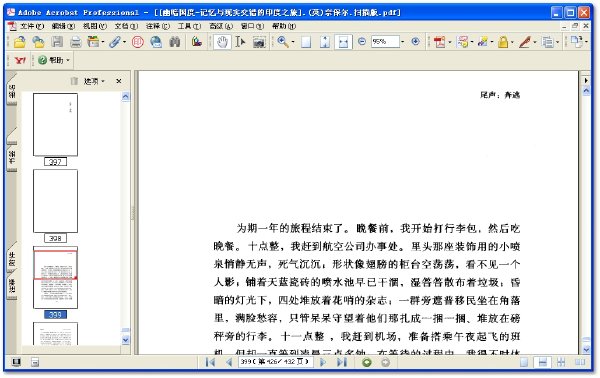
Task: Open the Organizer toolbar icon
Action: 93,42
